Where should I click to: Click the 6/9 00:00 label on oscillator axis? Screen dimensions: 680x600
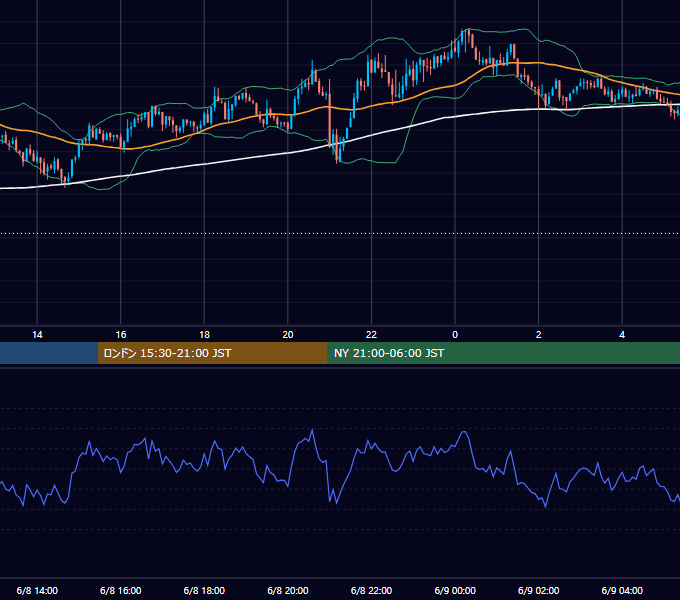tap(455, 590)
